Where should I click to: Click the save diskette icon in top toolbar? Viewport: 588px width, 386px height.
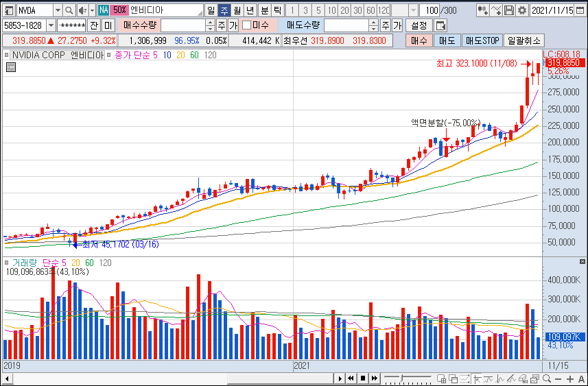tap(509, 10)
